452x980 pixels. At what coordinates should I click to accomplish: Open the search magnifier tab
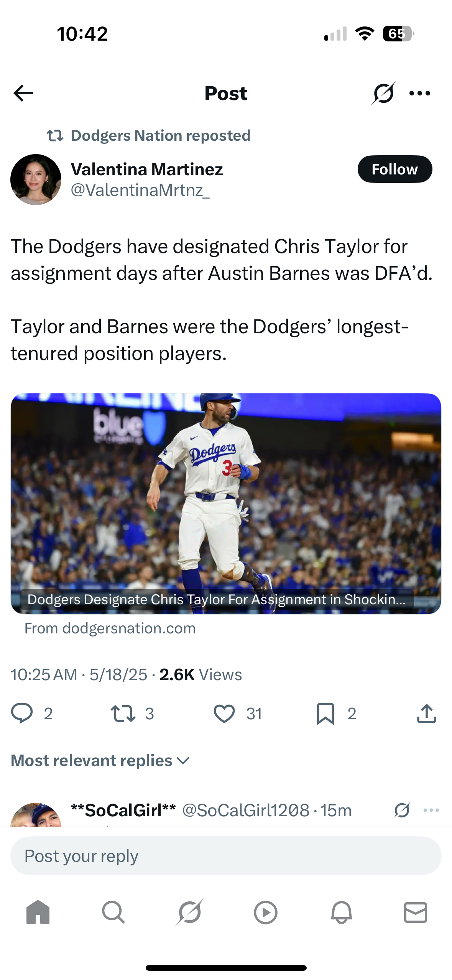pyautogui.click(x=113, y=913)
